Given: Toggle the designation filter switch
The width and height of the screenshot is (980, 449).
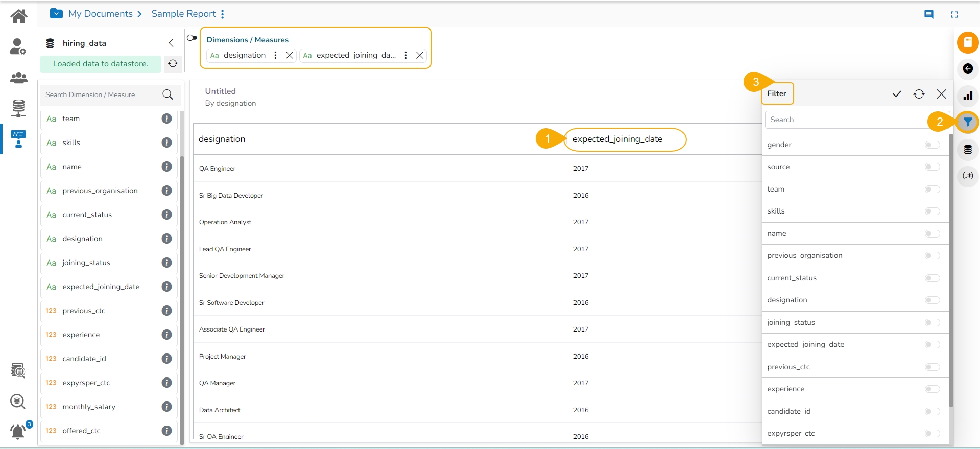Looking at the screenshot, I should pyautogui.click(x=932, y=300).
